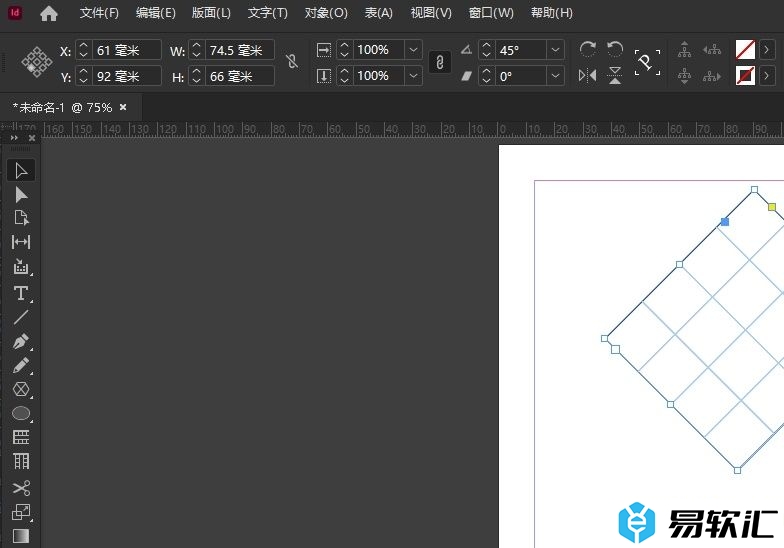Switch to the 未命名-1 document tab
Screen dimensions: 784x548
pos(62,108)
